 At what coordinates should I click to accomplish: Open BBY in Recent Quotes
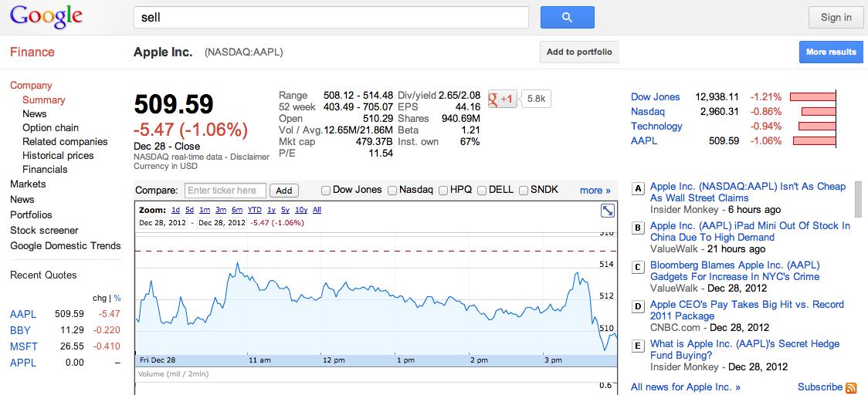(x=20, y=330)
